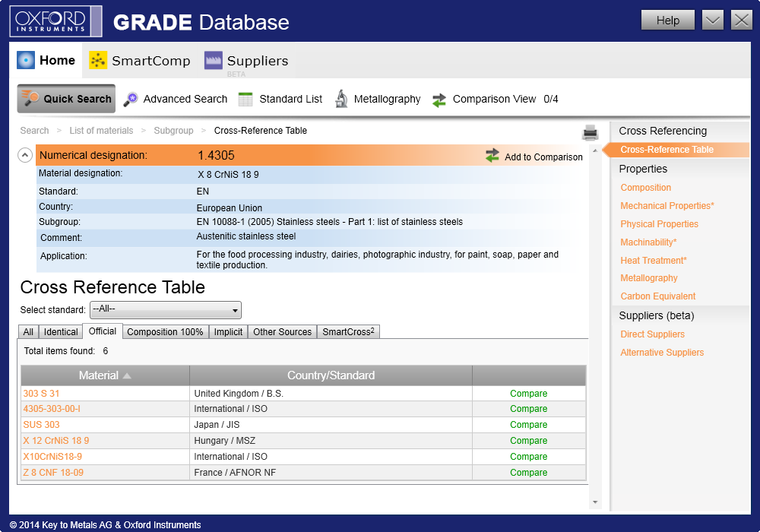Screen dimensions: 760x532
Task: Open material X10CrNiS18-9
Action: (52, 457)
